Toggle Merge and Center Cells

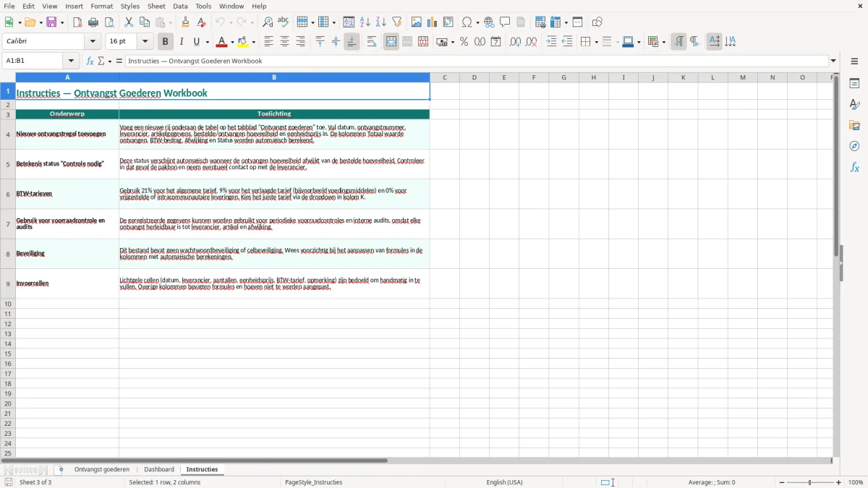391,42
